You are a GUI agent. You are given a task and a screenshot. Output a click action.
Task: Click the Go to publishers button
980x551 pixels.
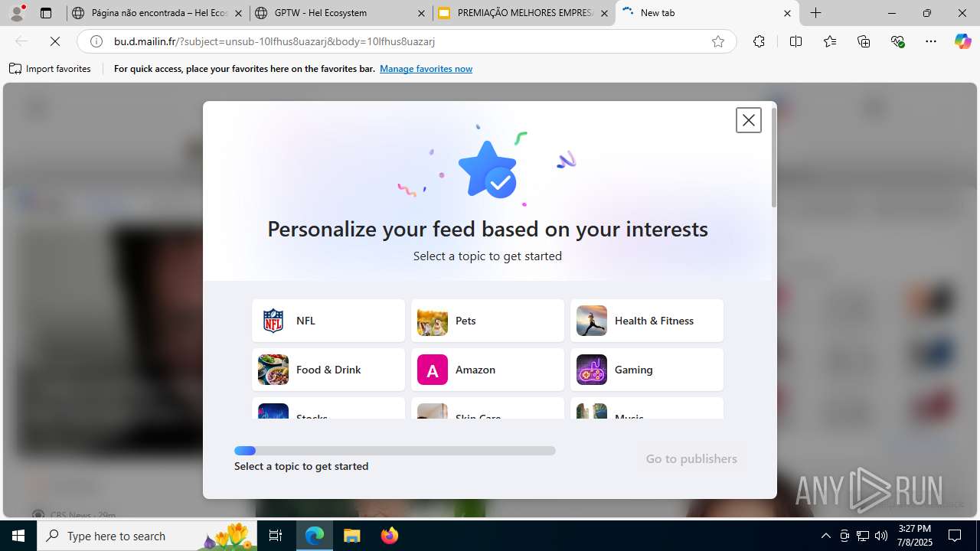(x=691, y=458)
